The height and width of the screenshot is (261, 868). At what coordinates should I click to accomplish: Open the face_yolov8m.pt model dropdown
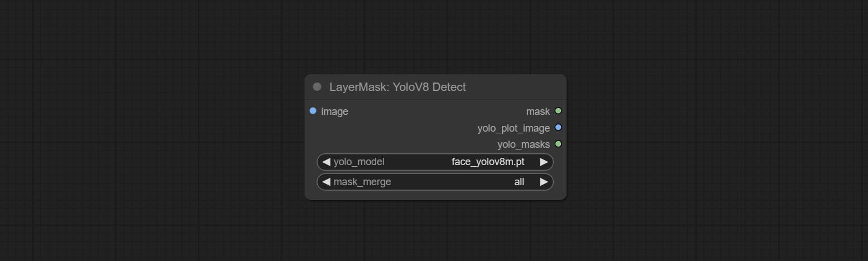(487, 162)
